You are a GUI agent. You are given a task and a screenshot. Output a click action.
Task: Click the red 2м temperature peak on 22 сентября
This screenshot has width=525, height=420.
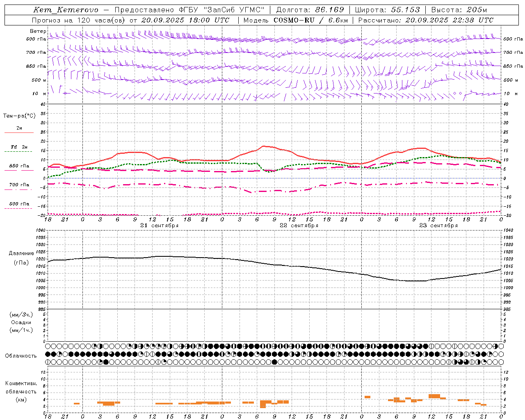pyautogui.click(x=264, y=146)
